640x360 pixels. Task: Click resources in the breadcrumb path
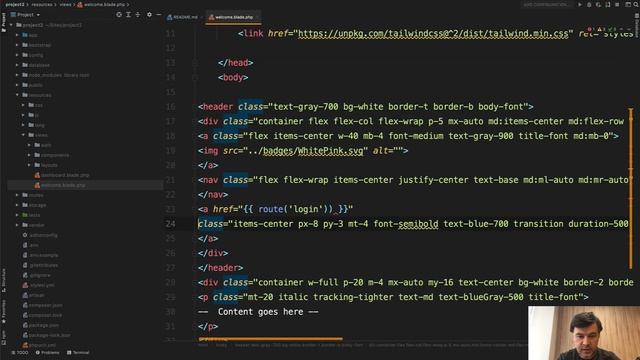42,4
